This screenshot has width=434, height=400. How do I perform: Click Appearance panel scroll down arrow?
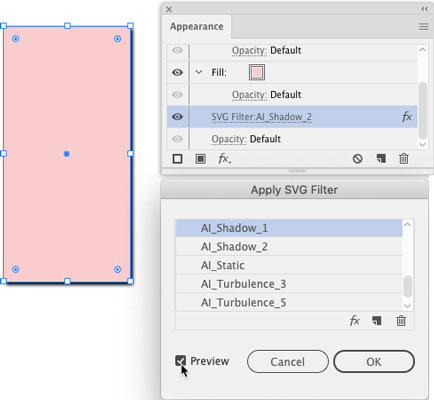tap(422, 144)
